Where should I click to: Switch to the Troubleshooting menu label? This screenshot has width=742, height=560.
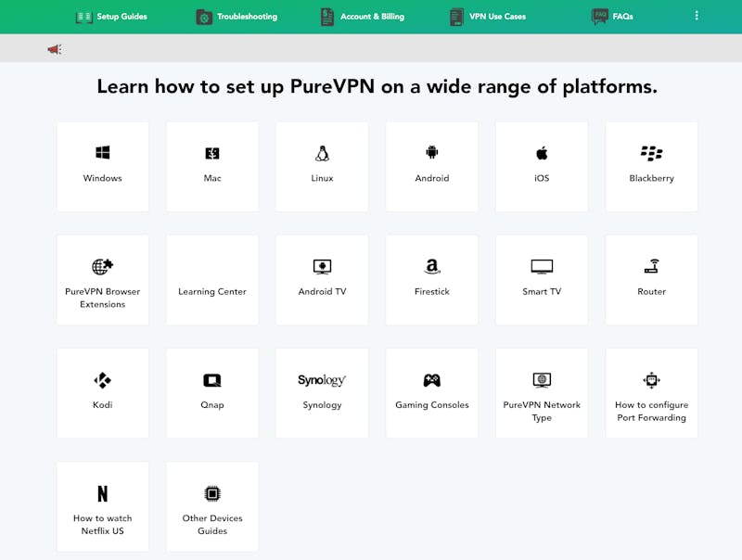(x=247, y=17)
